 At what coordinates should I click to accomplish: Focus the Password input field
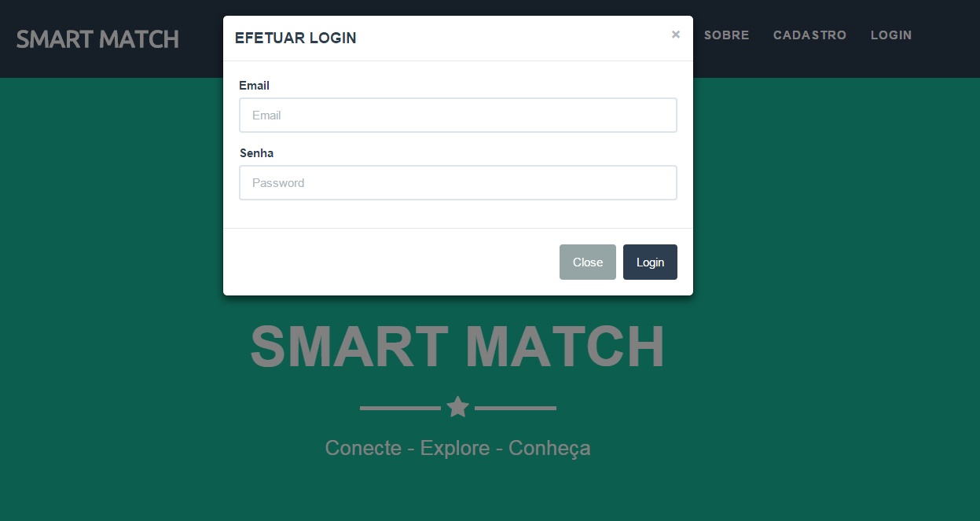click(458, 183)
